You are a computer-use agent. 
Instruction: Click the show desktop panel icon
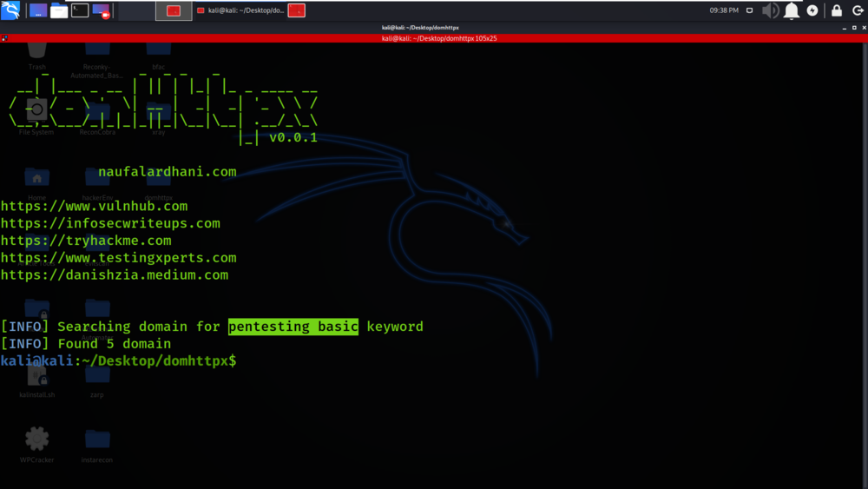coord(38,10)
